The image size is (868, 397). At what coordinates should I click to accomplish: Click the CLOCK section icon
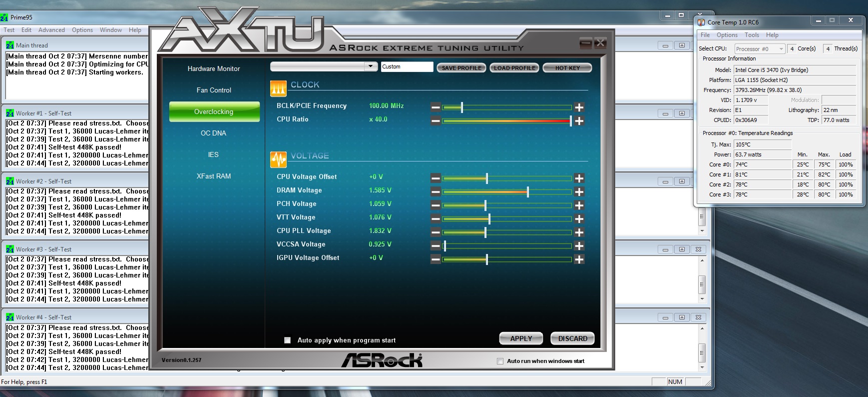coord(278,88)
